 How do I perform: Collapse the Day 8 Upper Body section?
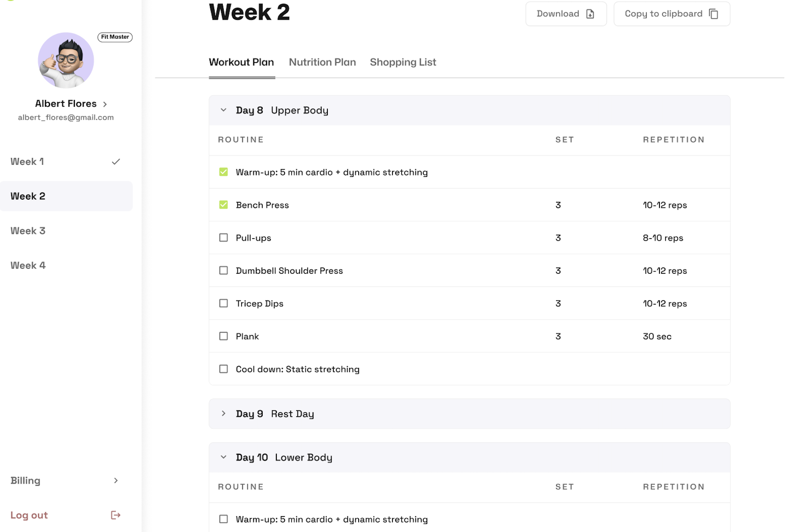(x=223, y=110)
